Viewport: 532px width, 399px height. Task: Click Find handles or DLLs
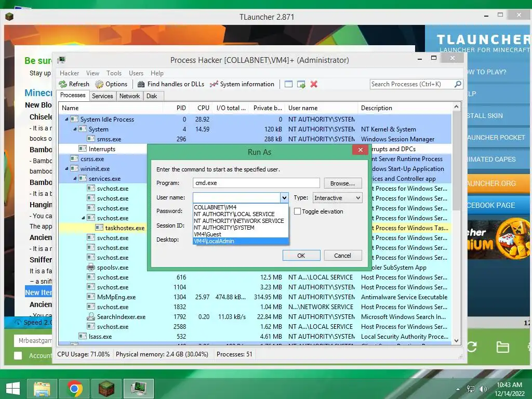170,84
